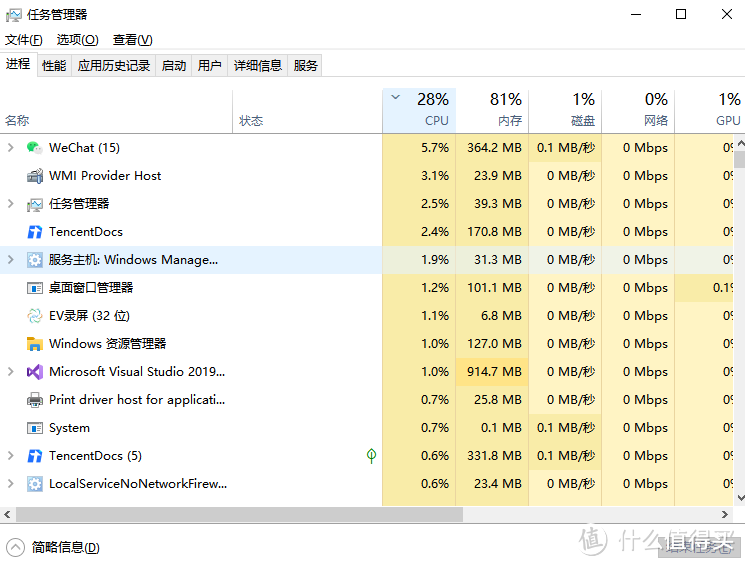Select the 进程 tab

click(19, 64)
